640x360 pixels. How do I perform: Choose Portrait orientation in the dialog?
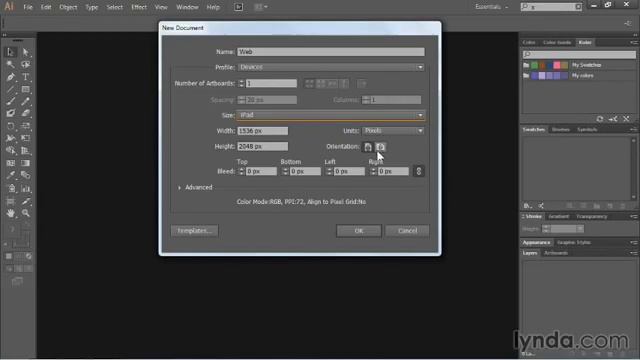[x=368, y=147]
